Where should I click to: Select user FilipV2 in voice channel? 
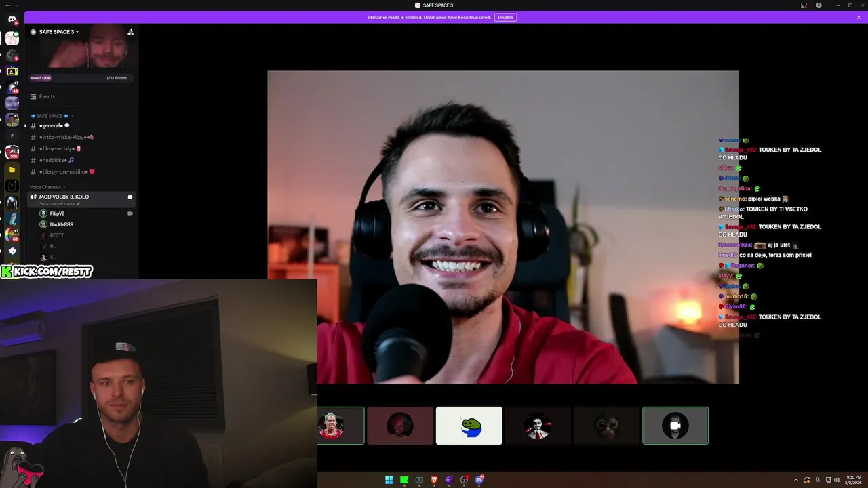(x=57, y=213)
